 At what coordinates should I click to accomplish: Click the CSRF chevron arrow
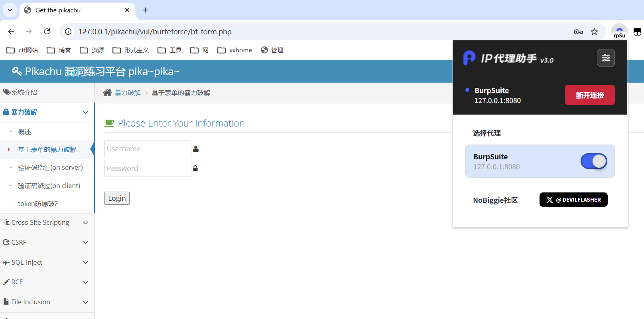[x=85, y=242]
